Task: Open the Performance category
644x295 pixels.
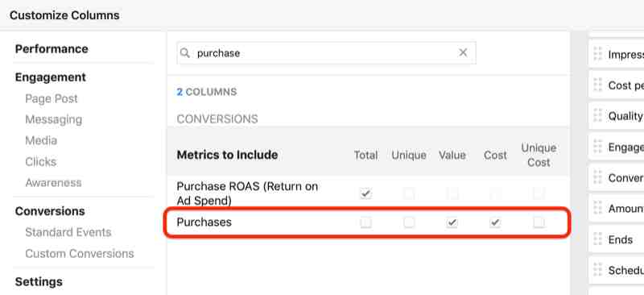Action: coord(52,49)
